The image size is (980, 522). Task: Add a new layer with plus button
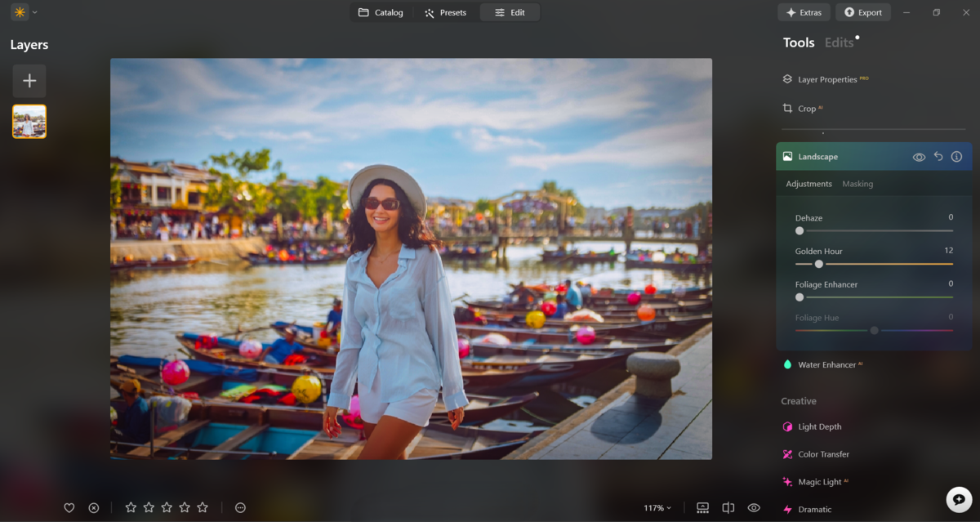29,81
